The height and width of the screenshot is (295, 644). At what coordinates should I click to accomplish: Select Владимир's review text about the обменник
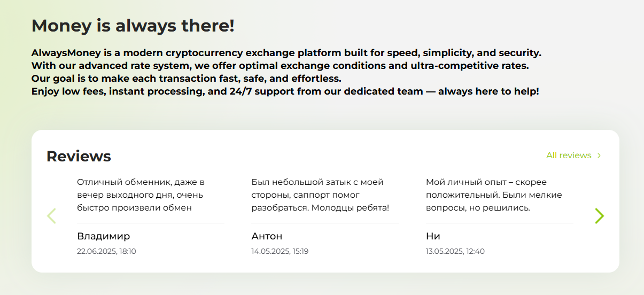click(141, 195)
